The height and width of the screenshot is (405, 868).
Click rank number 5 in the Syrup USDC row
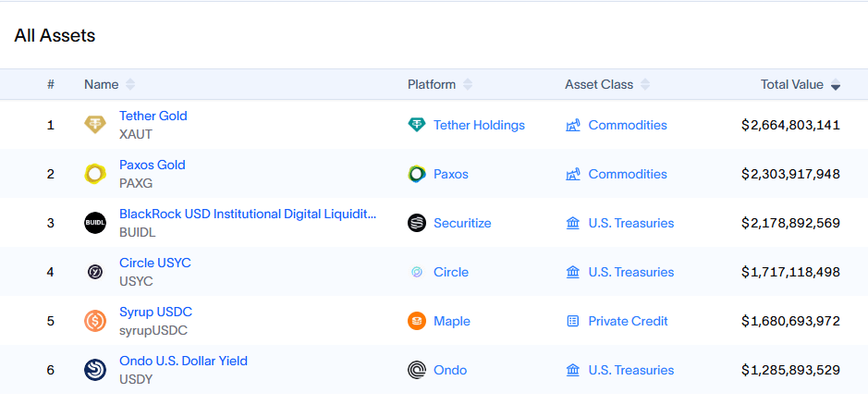(51, 321)
